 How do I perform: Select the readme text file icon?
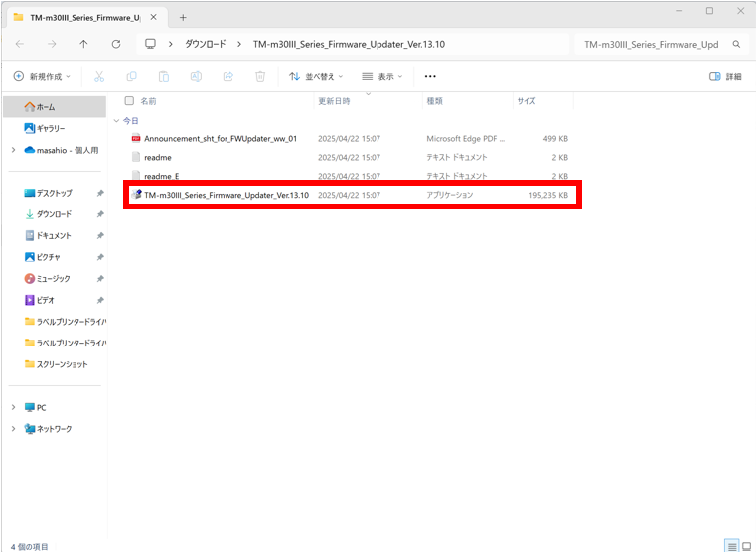(x=136, y=157)
